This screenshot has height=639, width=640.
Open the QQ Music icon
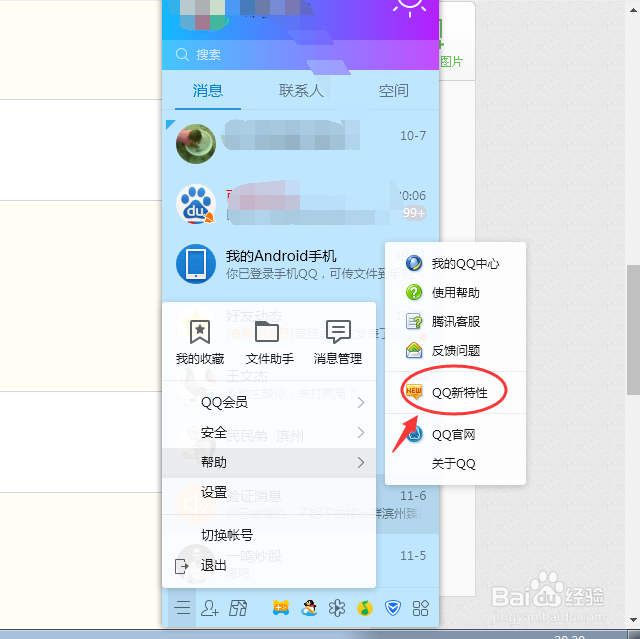pos(365,608)
